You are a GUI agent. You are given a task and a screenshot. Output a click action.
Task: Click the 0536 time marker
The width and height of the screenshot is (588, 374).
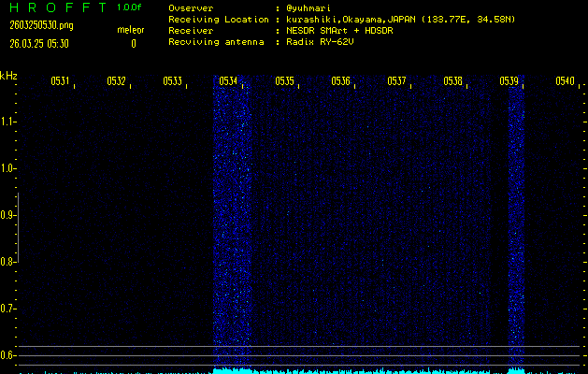(340, 81)
